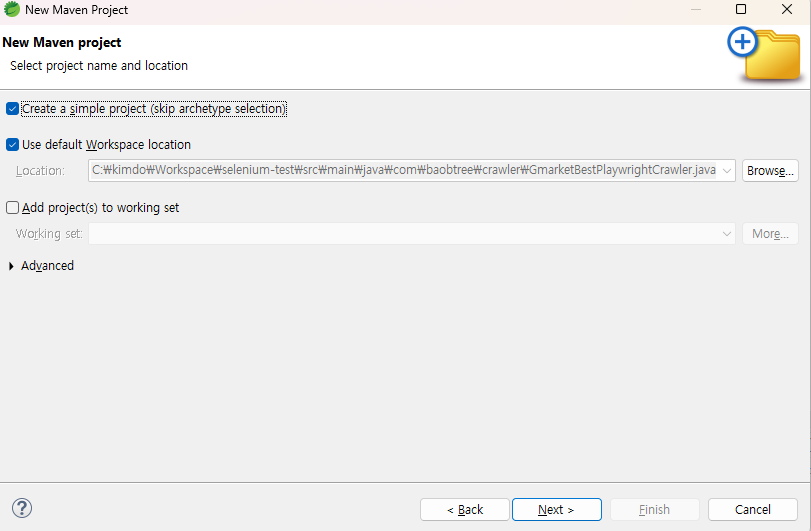This screenshot has width=811, height=531.
Task: Open the help question mark icon
Action: point(22,508)
